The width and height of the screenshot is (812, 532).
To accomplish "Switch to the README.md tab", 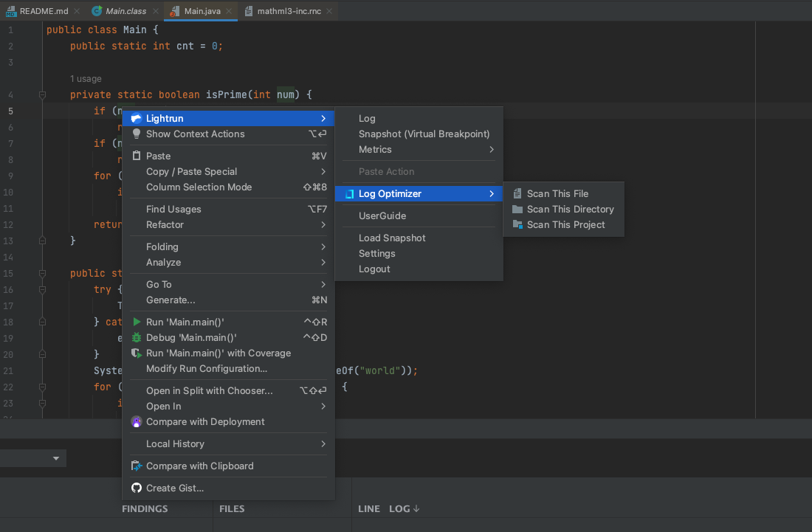I will (x=37, y=11).
